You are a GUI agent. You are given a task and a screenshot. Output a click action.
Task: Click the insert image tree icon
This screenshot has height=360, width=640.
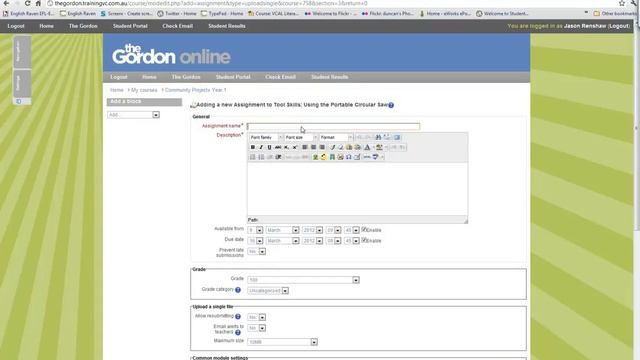point(315,157)
